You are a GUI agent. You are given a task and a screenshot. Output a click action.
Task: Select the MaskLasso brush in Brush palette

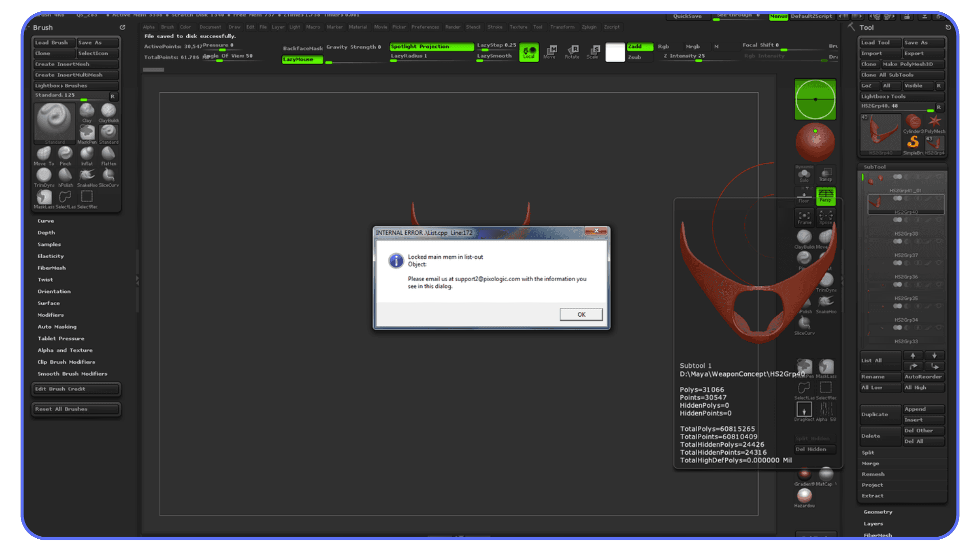tap(44, 198)
